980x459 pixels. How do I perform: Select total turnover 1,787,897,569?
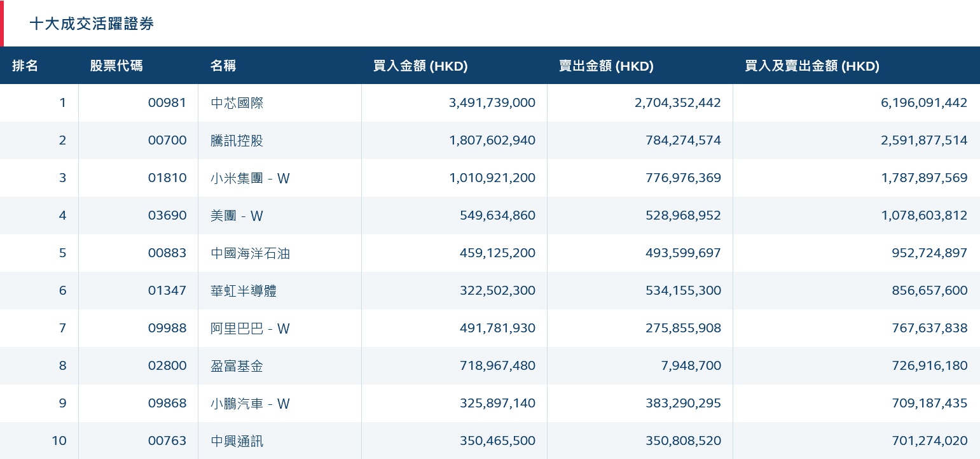tap(924, 178)
